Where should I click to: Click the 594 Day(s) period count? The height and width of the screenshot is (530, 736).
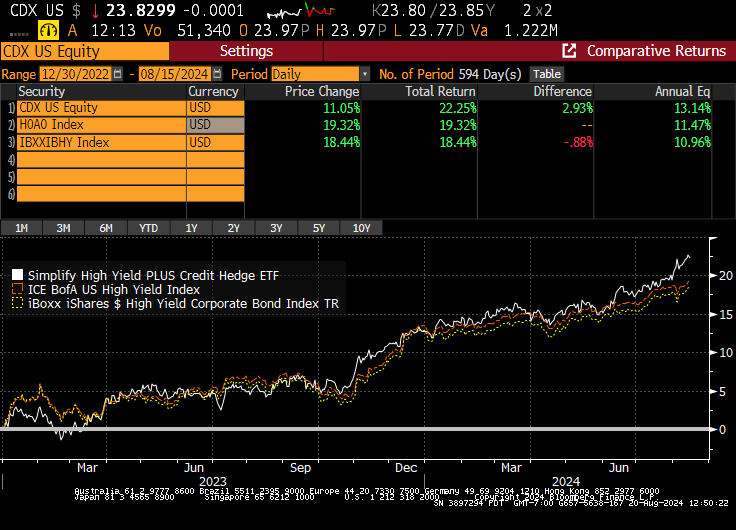490,74
